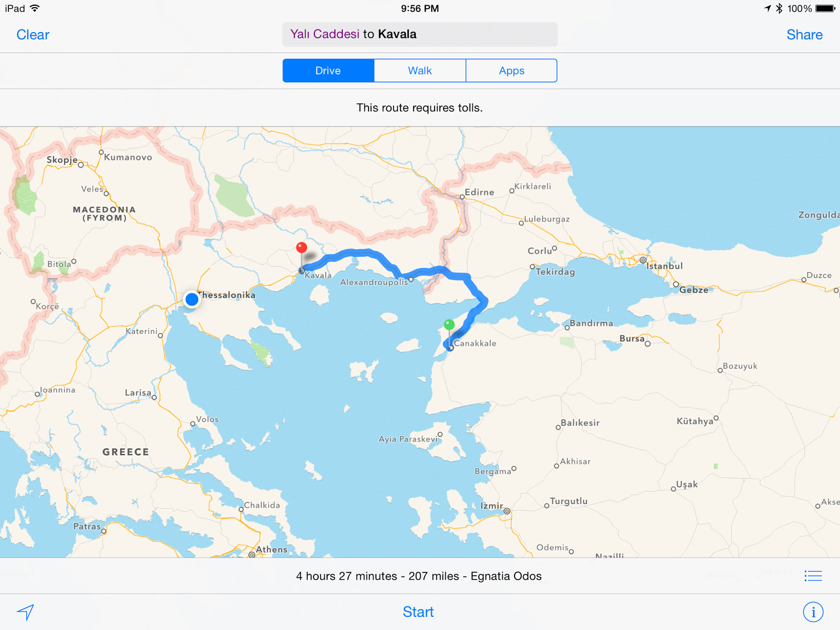Share the route via Share
The height and width of the screenshot is (630, 840).
804,35
